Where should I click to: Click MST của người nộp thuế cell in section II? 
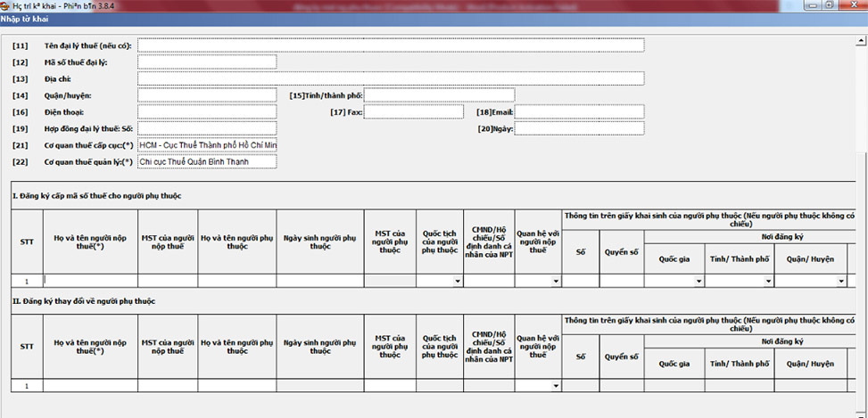pos(168,385)
